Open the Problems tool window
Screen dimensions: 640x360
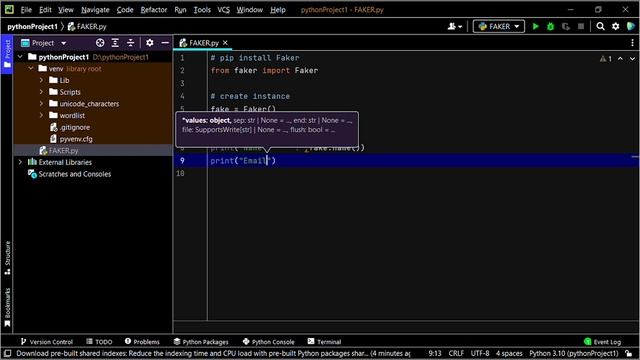(x=142, y=342)
